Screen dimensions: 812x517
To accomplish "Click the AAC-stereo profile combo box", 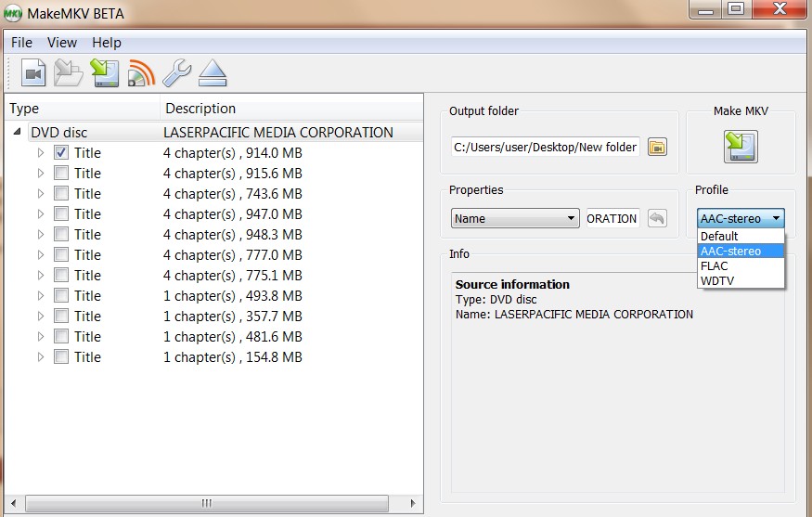I will [741, 218].
